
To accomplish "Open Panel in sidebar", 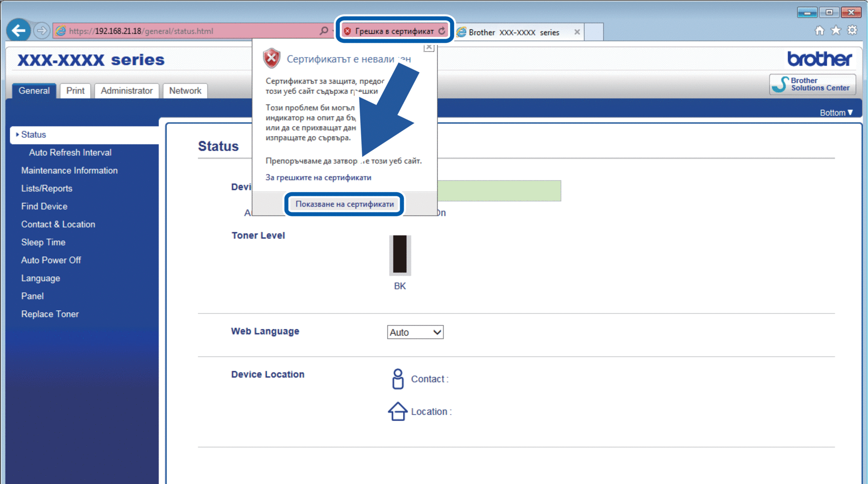I will coord(32,296).
